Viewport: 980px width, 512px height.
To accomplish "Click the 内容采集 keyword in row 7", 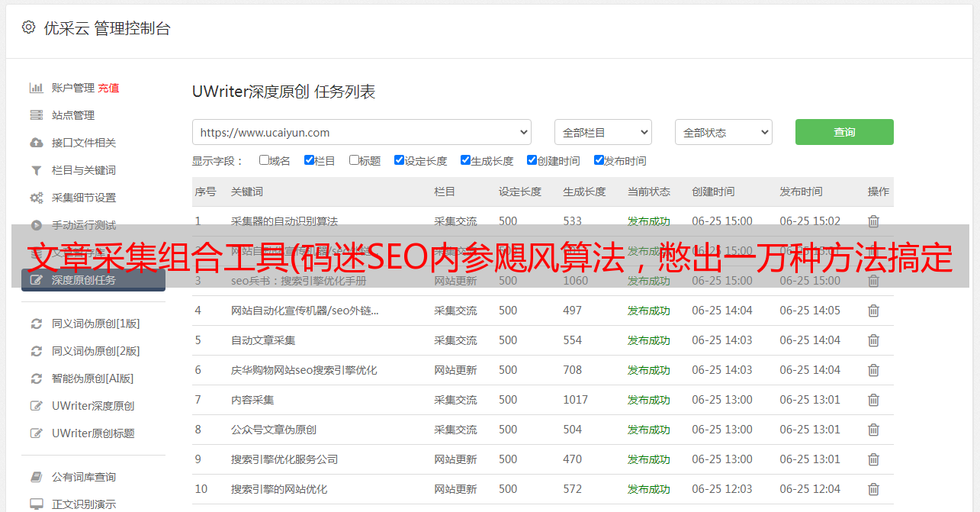I will coord(252,400).
